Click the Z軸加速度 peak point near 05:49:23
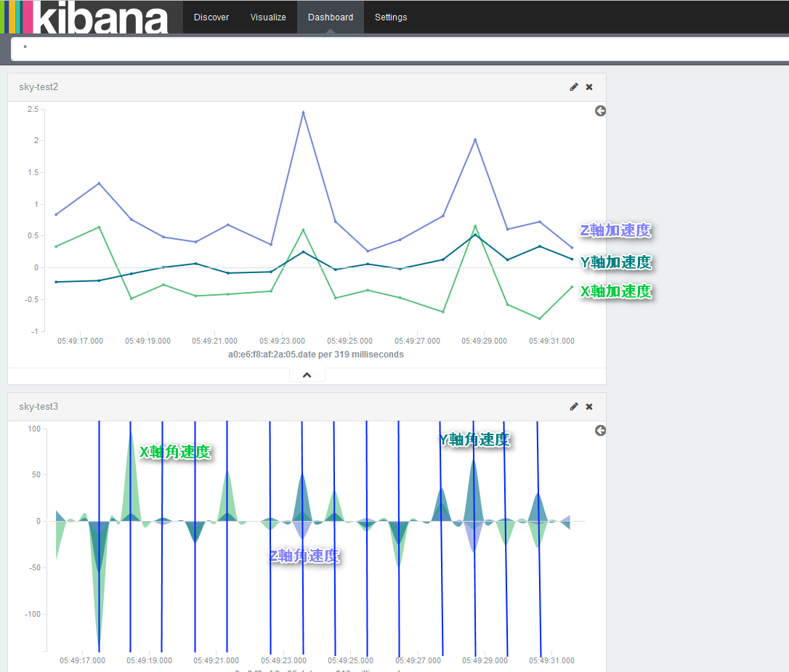Viewport: 789px width, 672px height. click(x=303, y=112)
